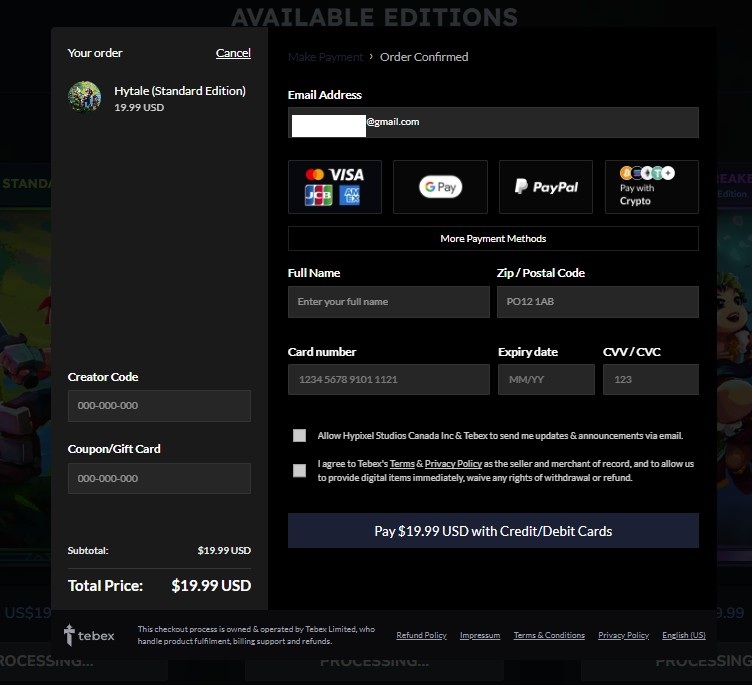Click the Zip / Postal Code field
This screenshot has width=752, height=685.
(598, 302)
